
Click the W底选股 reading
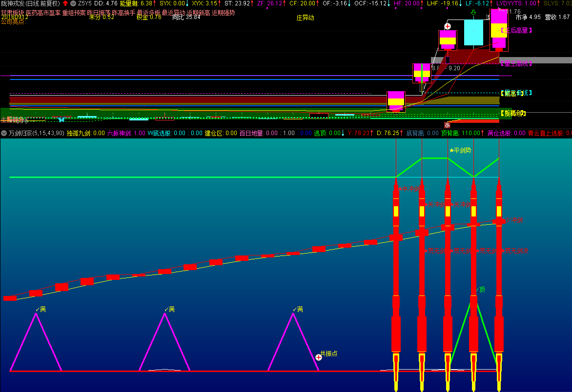pyautogui.click(x=175, y=133)
